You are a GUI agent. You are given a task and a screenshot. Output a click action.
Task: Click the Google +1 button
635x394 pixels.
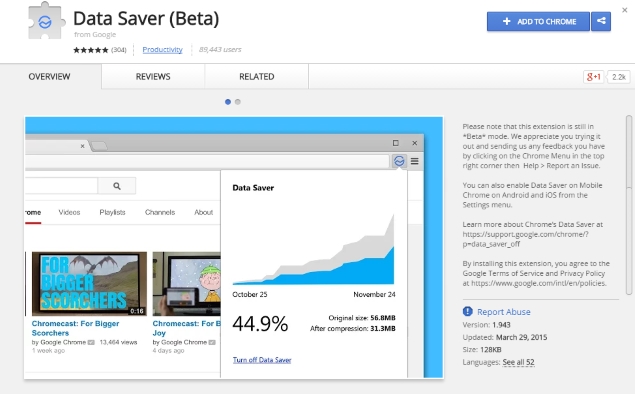pyautogui.click(x=594, y=77)
